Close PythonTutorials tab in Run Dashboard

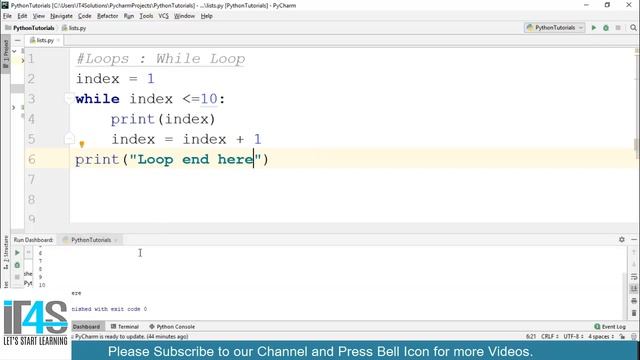click(116, 240)
